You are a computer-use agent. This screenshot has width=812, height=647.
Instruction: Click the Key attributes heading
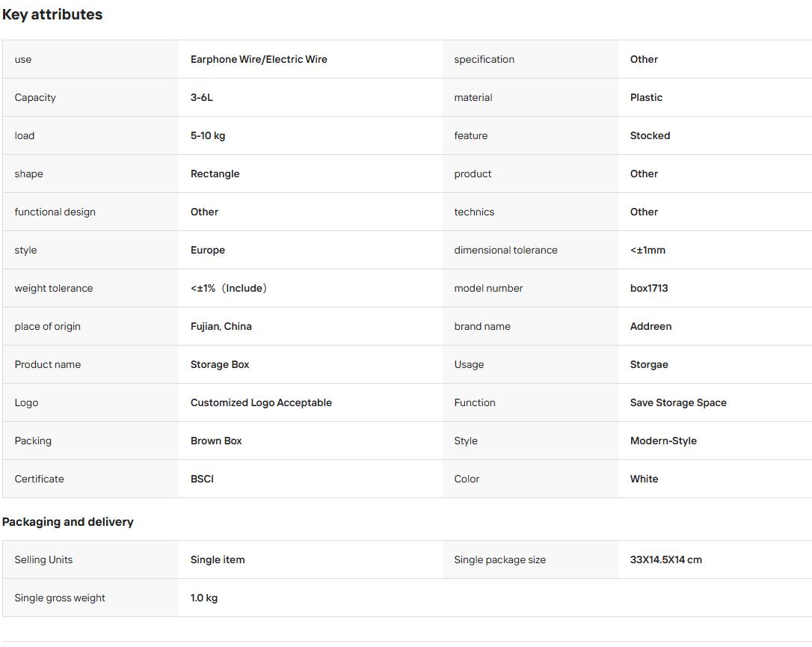point(52,14)
